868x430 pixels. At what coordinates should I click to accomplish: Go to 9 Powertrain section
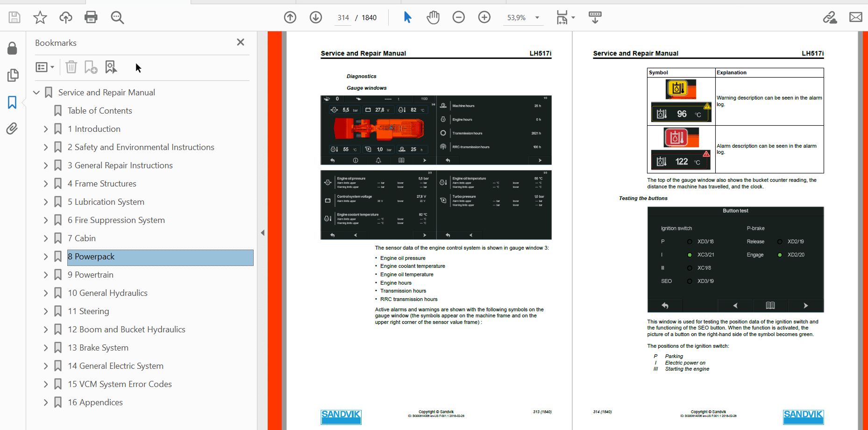coord(91,275)
